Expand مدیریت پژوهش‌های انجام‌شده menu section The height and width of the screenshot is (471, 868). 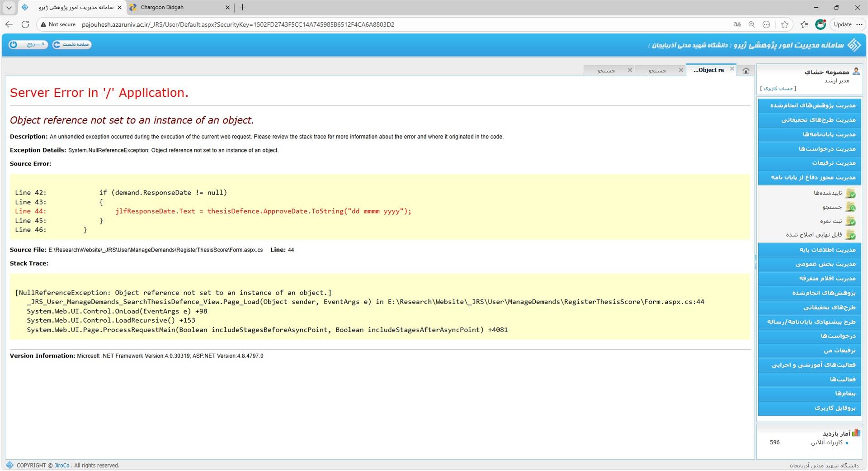click(x=809, y=105)
